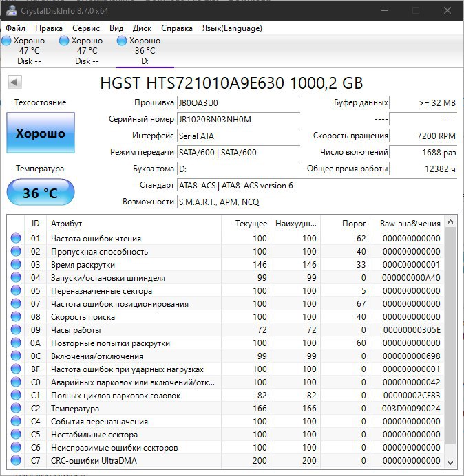Click the attribute list vertical scrollbar thumb
The image size is (464, 476).
[451, 336]
